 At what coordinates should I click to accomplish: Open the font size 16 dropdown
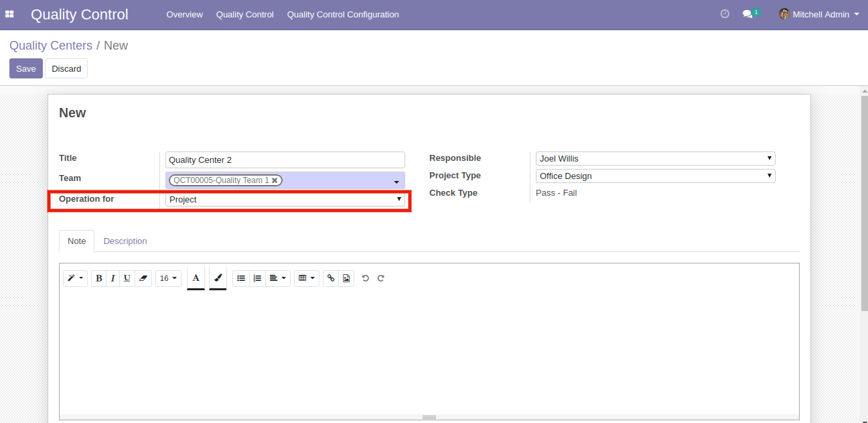click(x=169, y=278)
